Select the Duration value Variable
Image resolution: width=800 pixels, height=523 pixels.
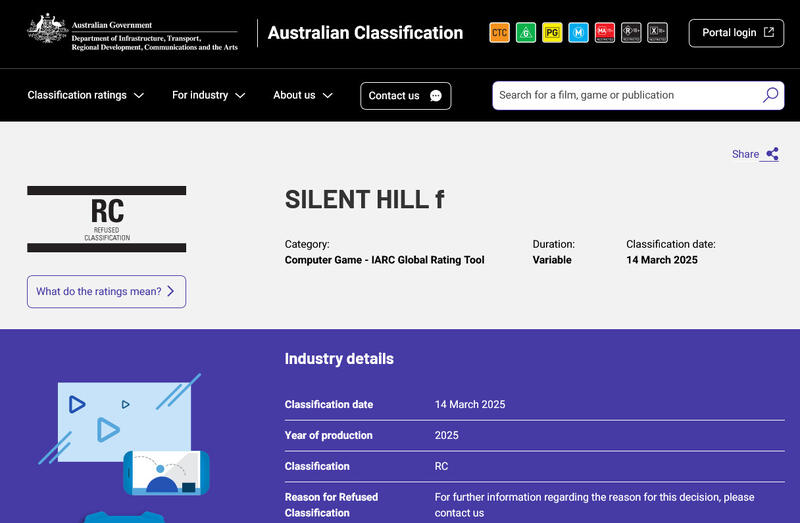[552, 260]
